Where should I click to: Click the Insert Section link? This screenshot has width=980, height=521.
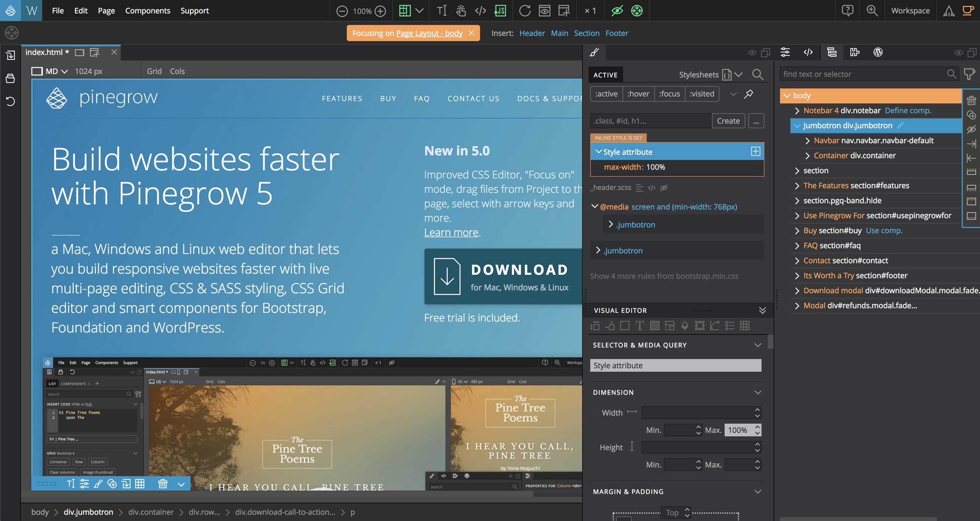tap(586, 33)
